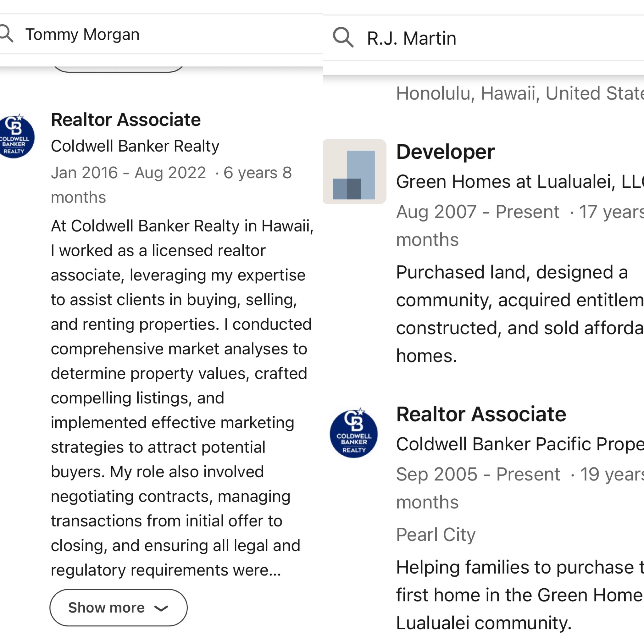Select the Honolulu, Hawaii location text
Screen dimensions: 644x644
(x=520, y=93)
